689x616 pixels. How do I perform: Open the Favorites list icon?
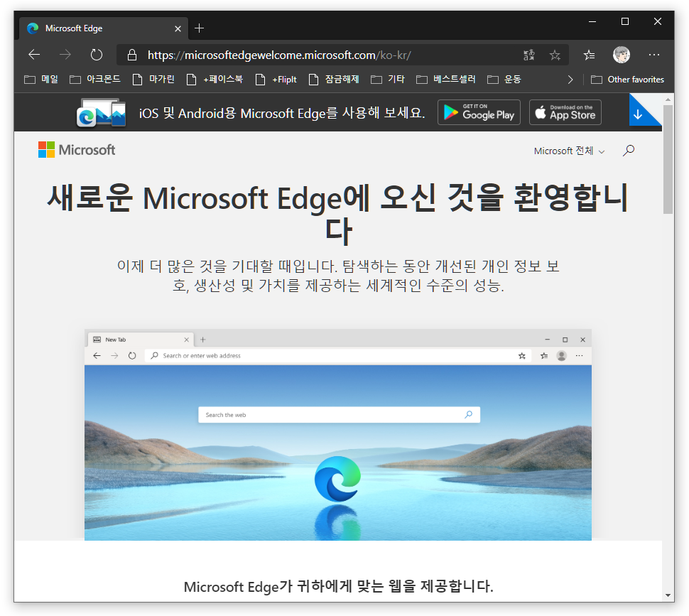pyautogui.click(x=590, y=55)
